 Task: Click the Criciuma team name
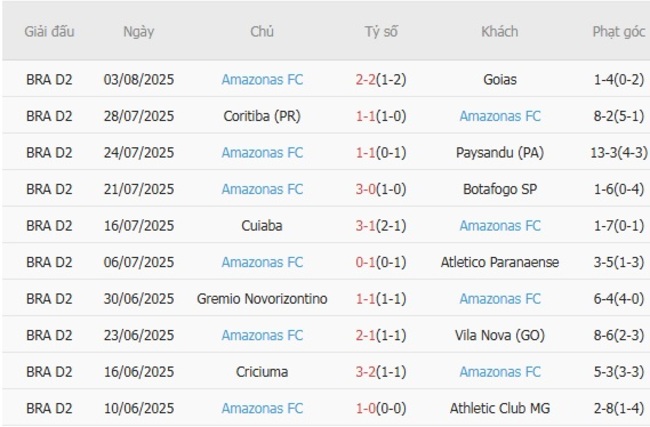tap(263, 372)
